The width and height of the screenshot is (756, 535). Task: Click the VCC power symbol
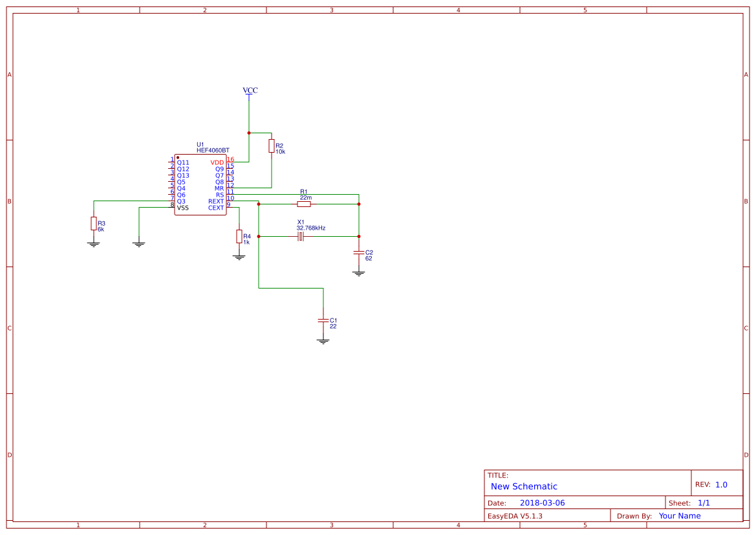click(250, 92)
